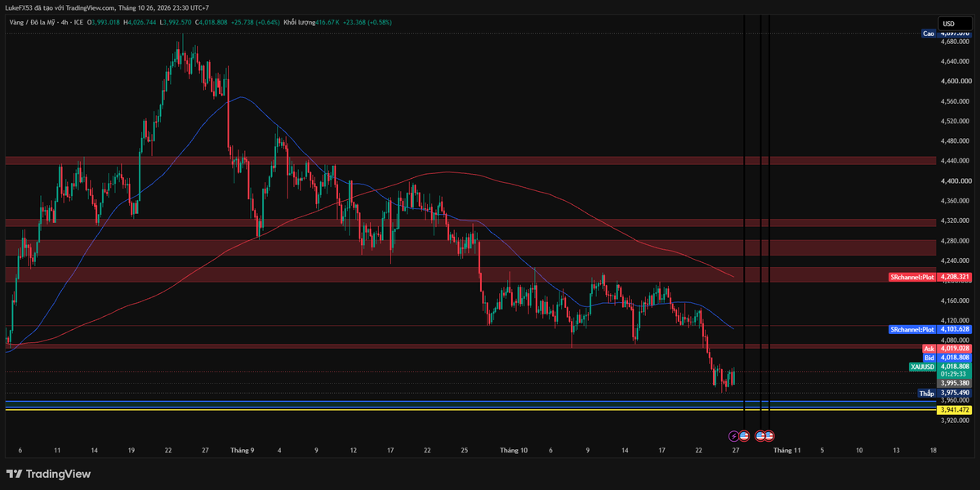Click the +25.738 (+0.64%) change value
The height and width of the screenshot is (490, 980).
256,22
